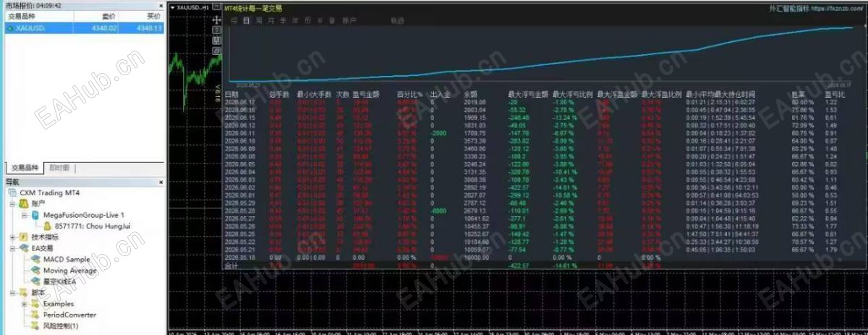The height and width of the screenshot is (335, 868).
Task: Click the 合计 totals row label
Action: (x=231, y=266)
